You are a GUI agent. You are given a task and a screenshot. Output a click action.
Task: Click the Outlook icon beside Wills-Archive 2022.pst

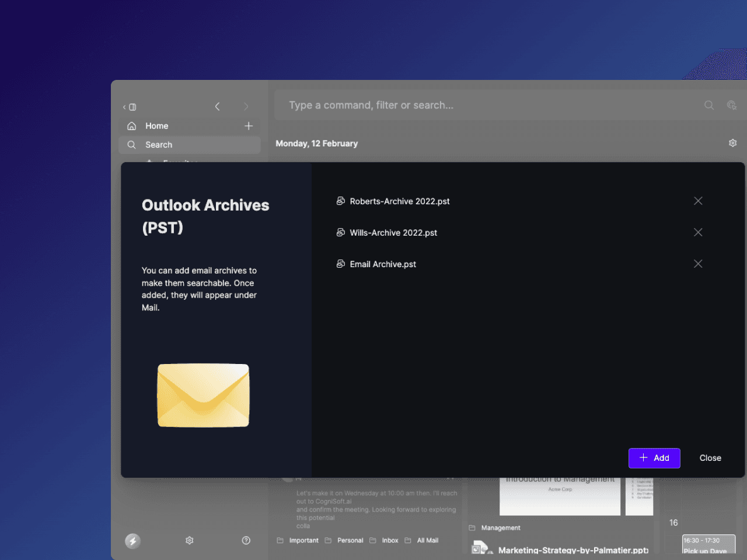(341, 232)
